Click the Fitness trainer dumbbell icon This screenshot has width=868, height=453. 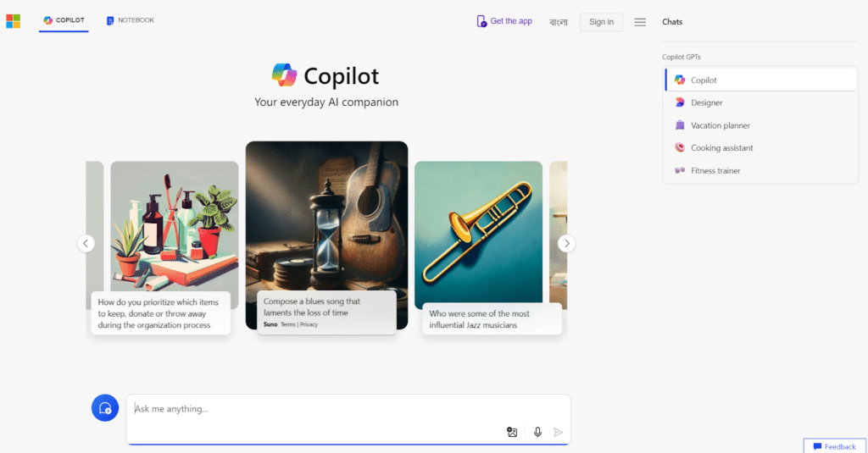680,170
